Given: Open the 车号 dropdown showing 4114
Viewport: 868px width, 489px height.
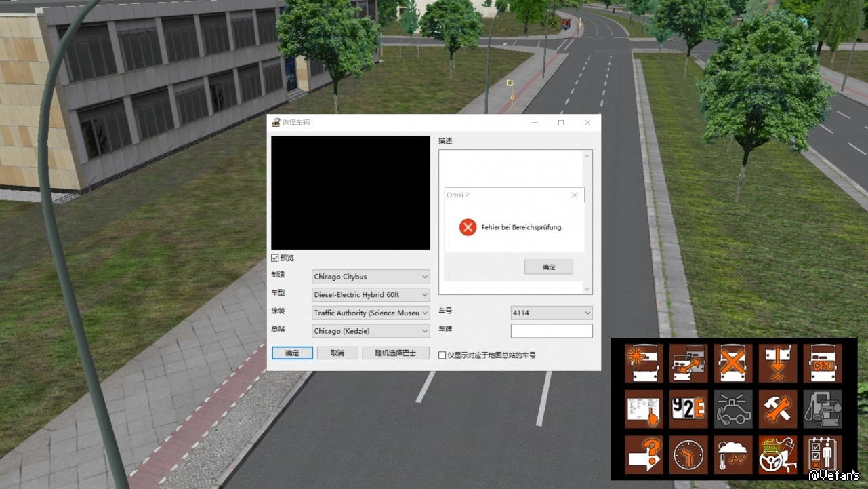Looking at the screenshot, I should click(552, 313).
